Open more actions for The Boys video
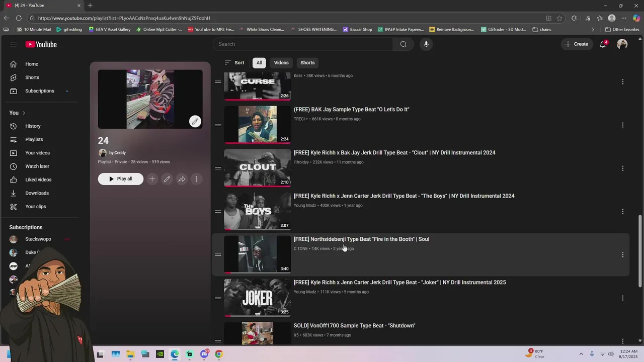The height and width of the screenshot is (362, 644). (623, 212)
